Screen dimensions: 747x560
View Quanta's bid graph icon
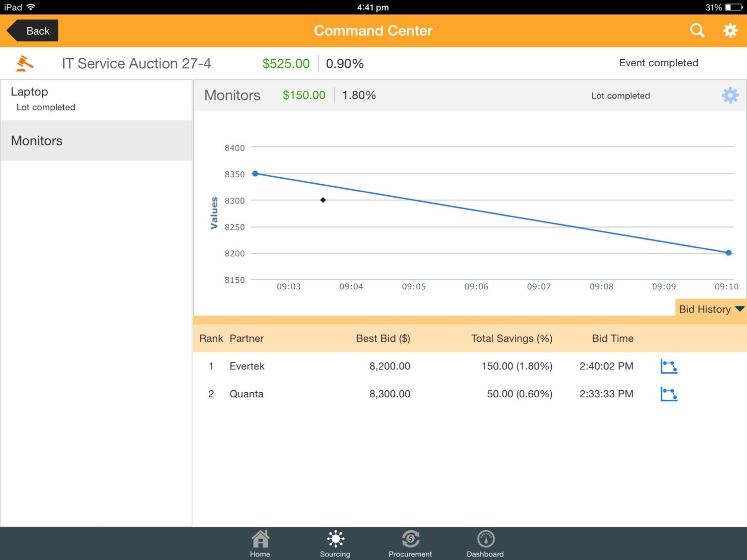669,394
